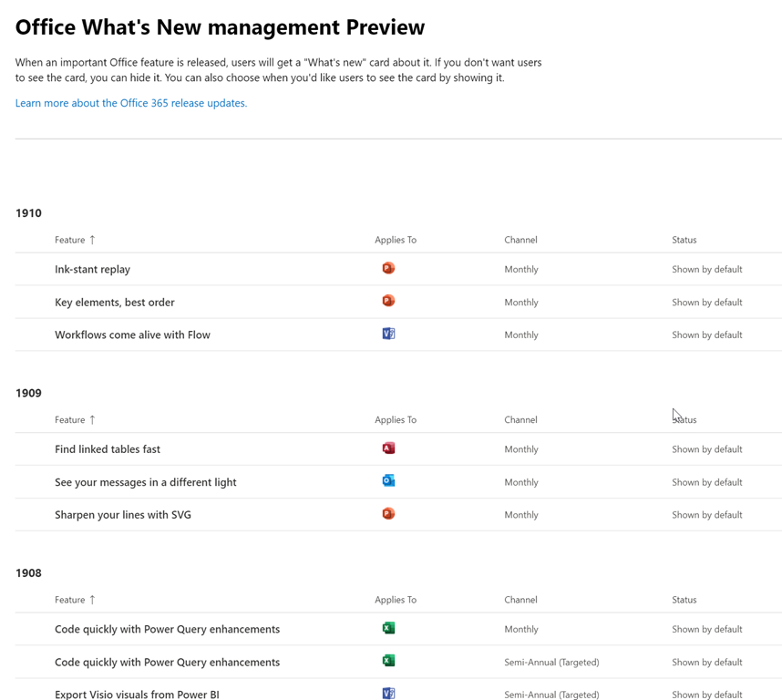Select the 1908 section heading
The height and width of the screenshot is (700, 782).
coord(28,572)
